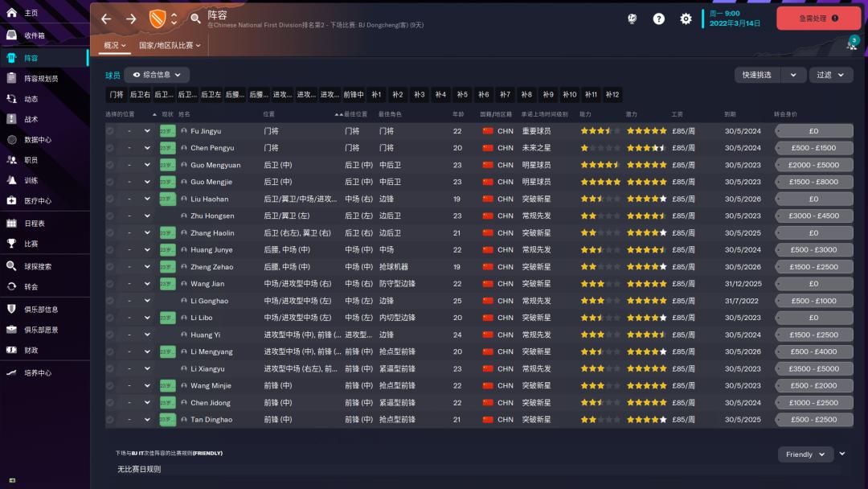Open the 医疗中心 medical centre icon
Viewport: 868px width, 489px height.
pos(11,200)
